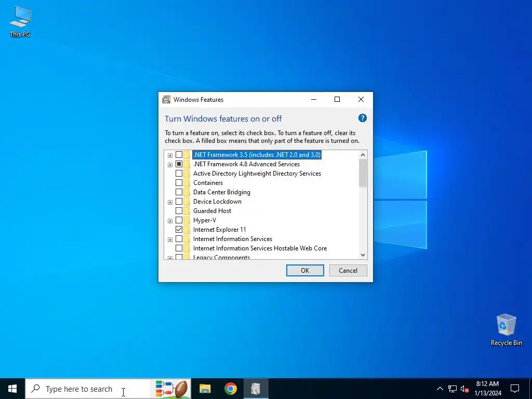This screenshot has width=532, height=399.
Task: Click the .NET Framework 3.5 folder icon
Action: tap(187, 155)
